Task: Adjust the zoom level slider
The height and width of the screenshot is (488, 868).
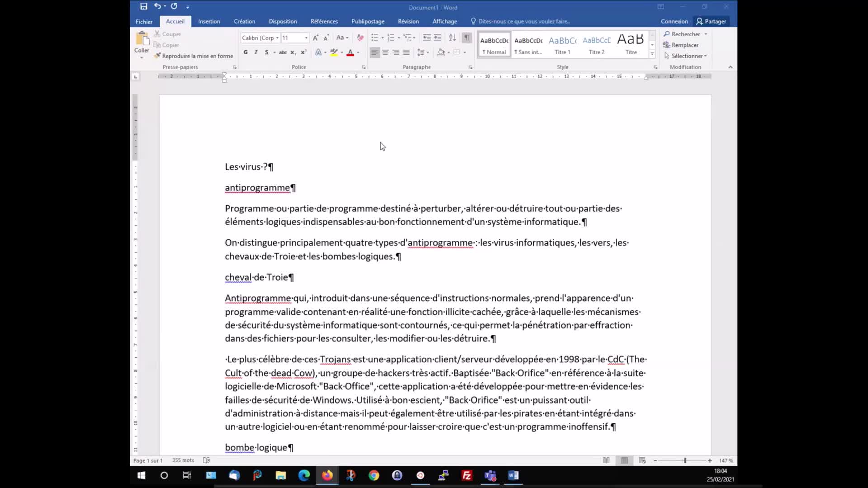Action: click(685, 460)
